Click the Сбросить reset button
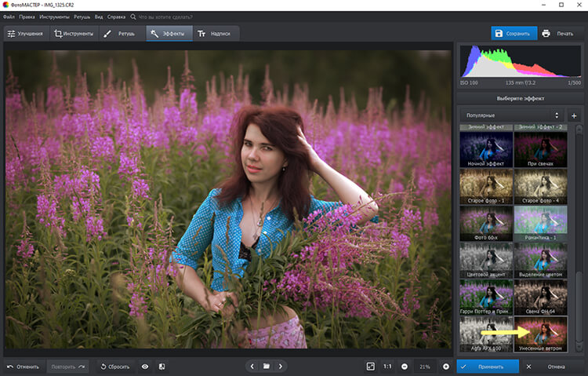This screenshot has width=588, height=376. [114, 367]
